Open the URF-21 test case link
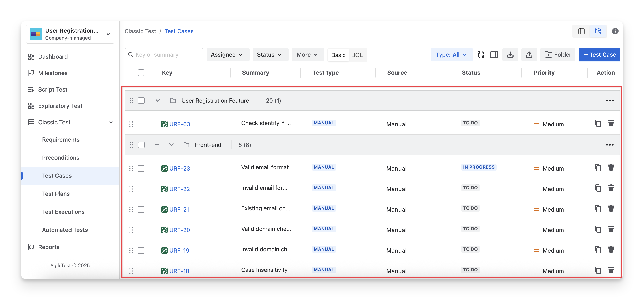 [179, 210]
